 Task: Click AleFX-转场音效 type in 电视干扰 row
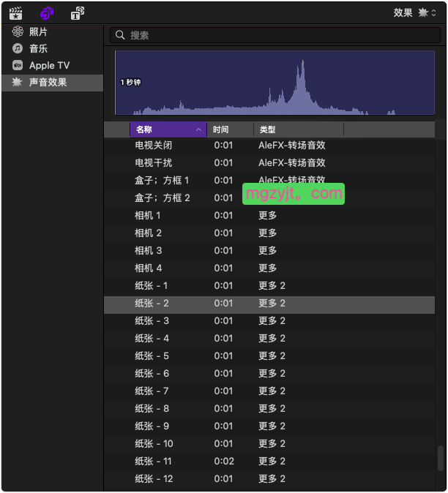[291, 163]
